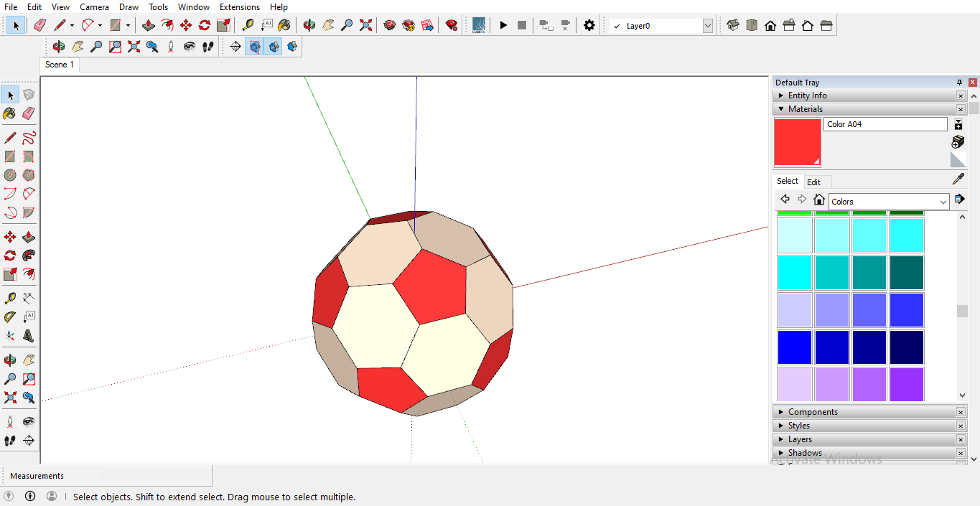Toggle the Look Around eye tool
The height and width of the screenshot is (506, 980).
[x=190, y=47]
